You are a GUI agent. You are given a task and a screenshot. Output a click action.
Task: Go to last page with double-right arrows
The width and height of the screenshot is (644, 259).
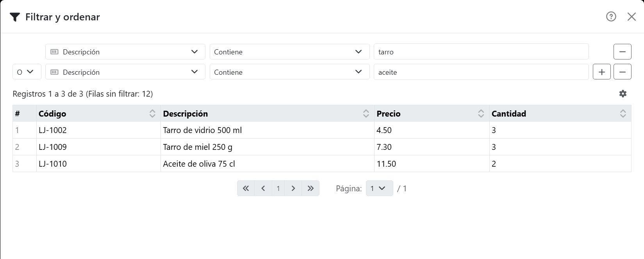pyautogui.click(x=310, y=188)
